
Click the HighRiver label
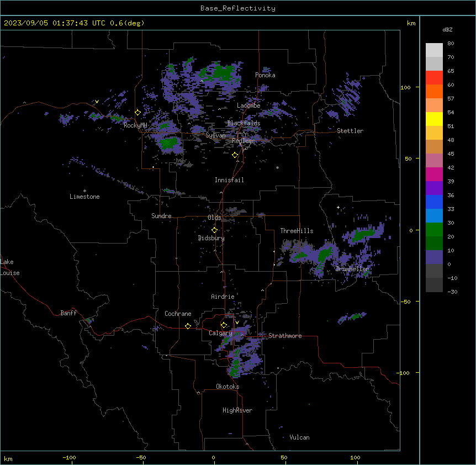(x=237, y=410)
